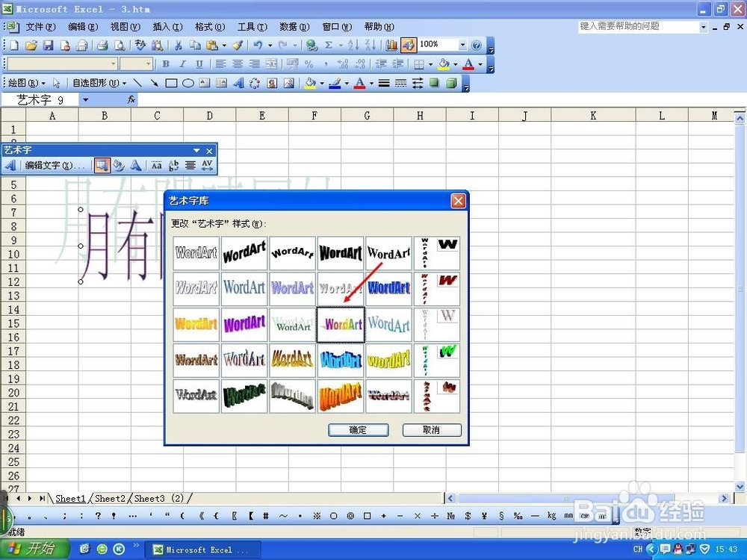Insert WordArt from the drawing toolbar
This screenshot has height=560, width=747.
238,84
